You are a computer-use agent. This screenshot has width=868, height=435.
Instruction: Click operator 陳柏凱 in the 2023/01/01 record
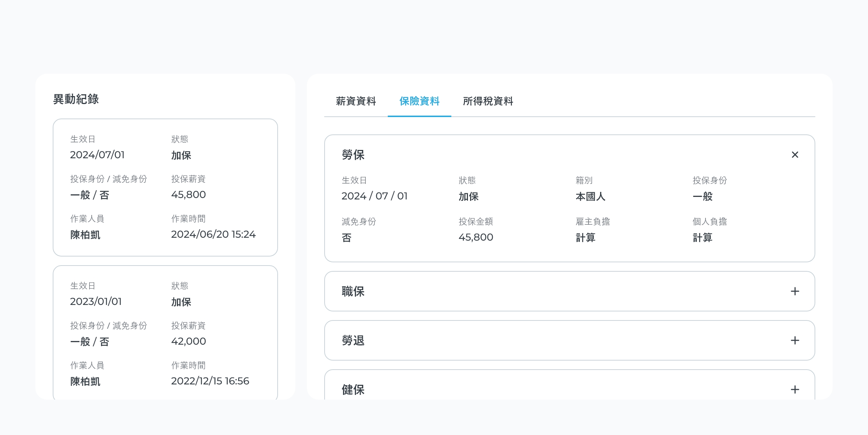pyautogui.click(x=85, y=381)
